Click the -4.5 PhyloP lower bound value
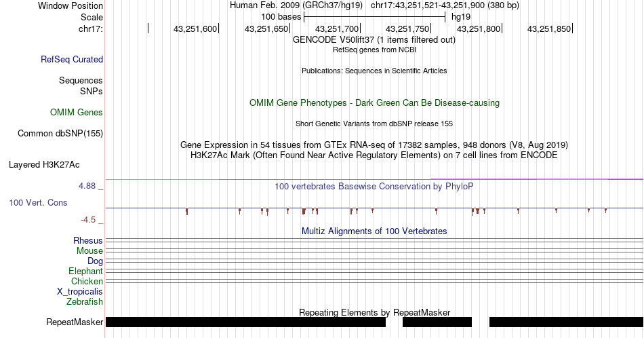Viewport: 644px width, 338px height. tap(88, 220)
